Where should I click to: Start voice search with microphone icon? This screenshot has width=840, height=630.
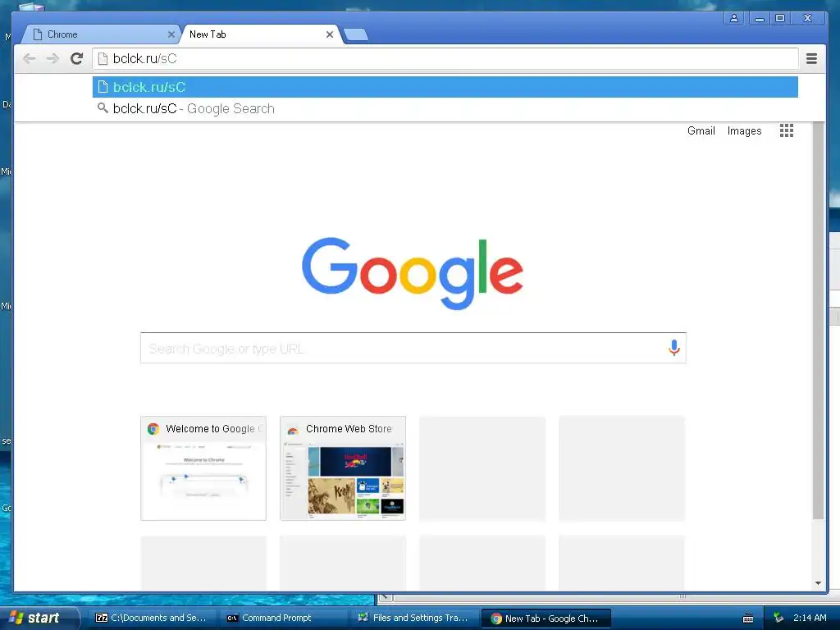tap(674, 348)
